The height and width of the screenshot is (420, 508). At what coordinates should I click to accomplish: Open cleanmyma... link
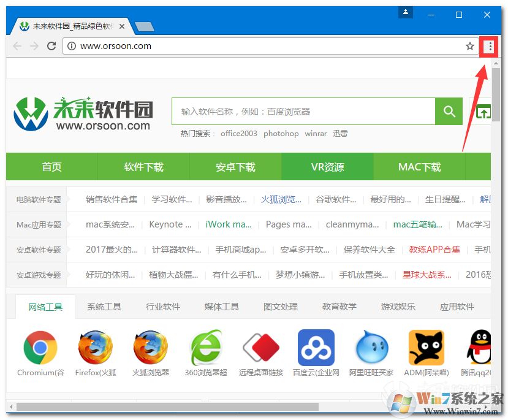coord(352,224)
